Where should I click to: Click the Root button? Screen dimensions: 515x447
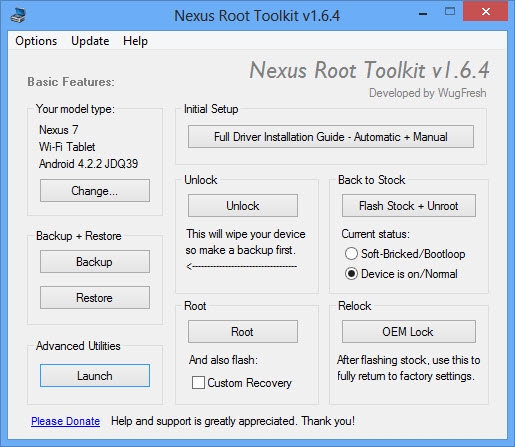click(x=243, y=332)
